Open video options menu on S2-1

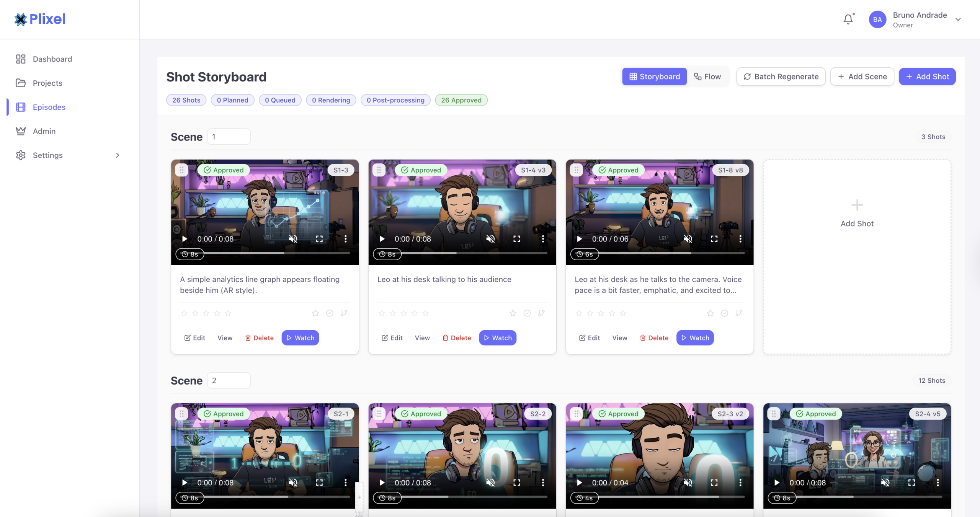[x=345, y=483]
